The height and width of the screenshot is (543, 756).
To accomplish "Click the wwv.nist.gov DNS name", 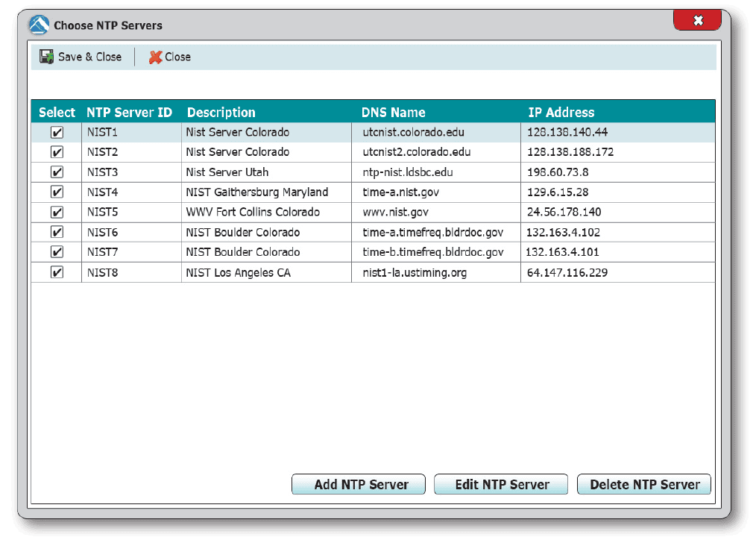I will 395,212.
